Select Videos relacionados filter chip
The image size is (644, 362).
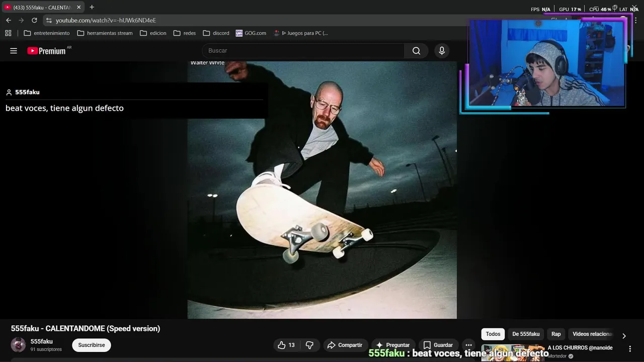point(592,334)
